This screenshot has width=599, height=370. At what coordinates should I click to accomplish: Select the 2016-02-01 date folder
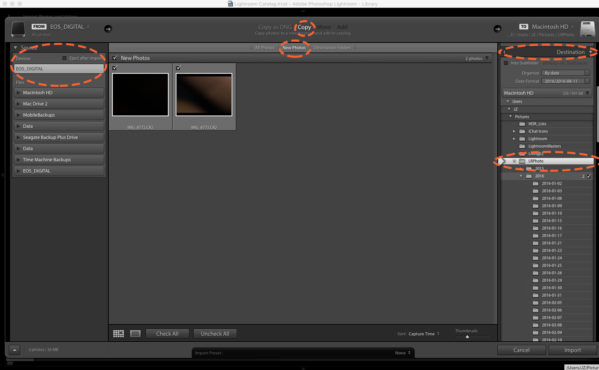[x=552, y=303]
